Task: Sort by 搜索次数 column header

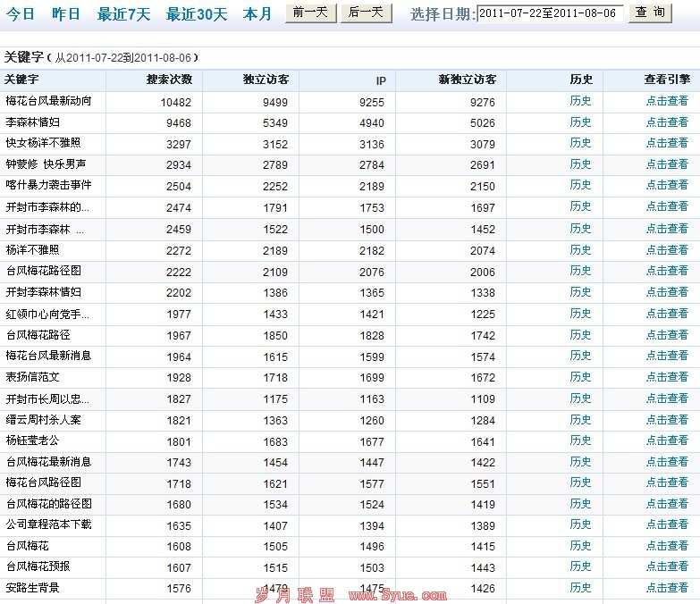Action: (169, 80)
